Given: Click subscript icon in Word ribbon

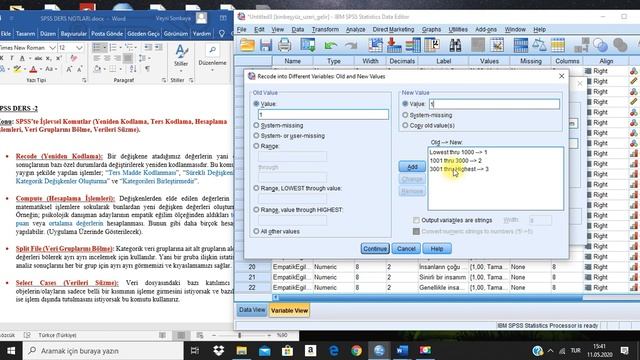Looking at the screenshot, I should click(x=50, y=58).
